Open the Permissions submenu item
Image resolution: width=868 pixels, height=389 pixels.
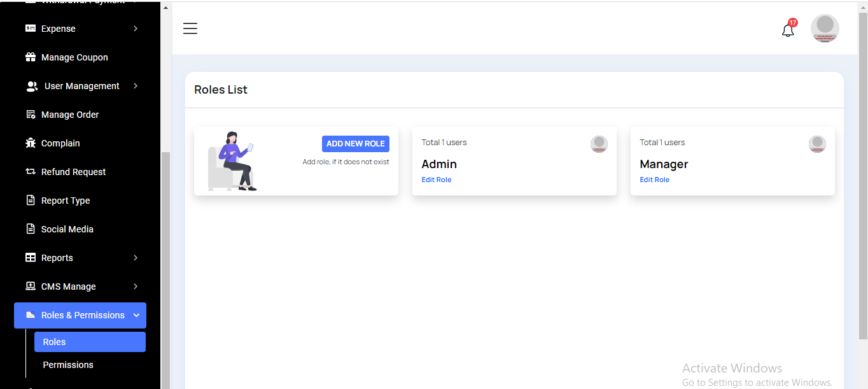pos(68,365)
